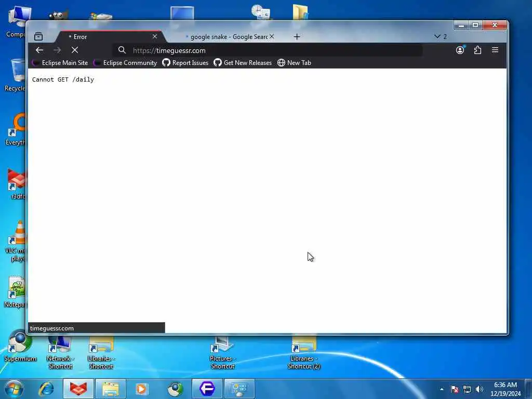Viewport: 532px width, 399px height.
Task: Open the volume speaker tray icon
Action: point(480,389)
